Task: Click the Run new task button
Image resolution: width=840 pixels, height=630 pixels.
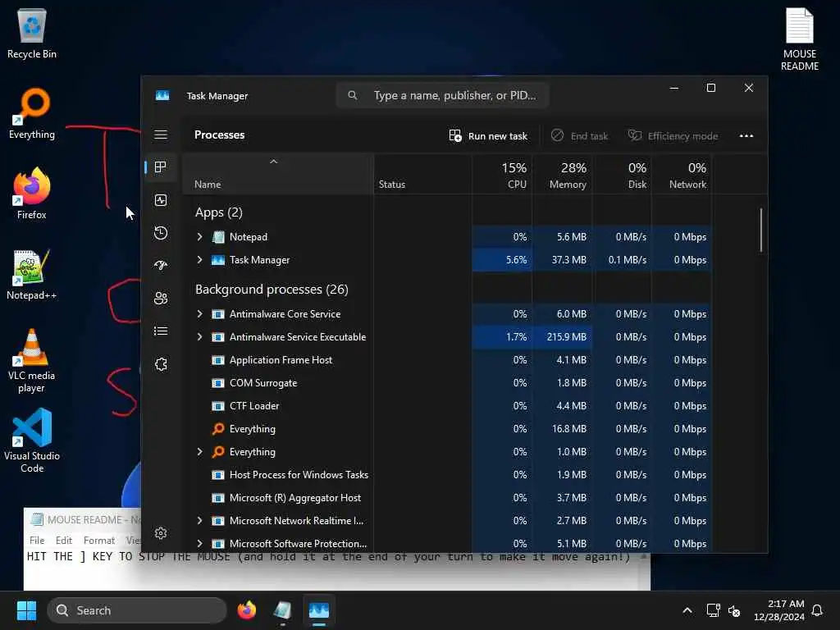Action: tap(488, 136)
